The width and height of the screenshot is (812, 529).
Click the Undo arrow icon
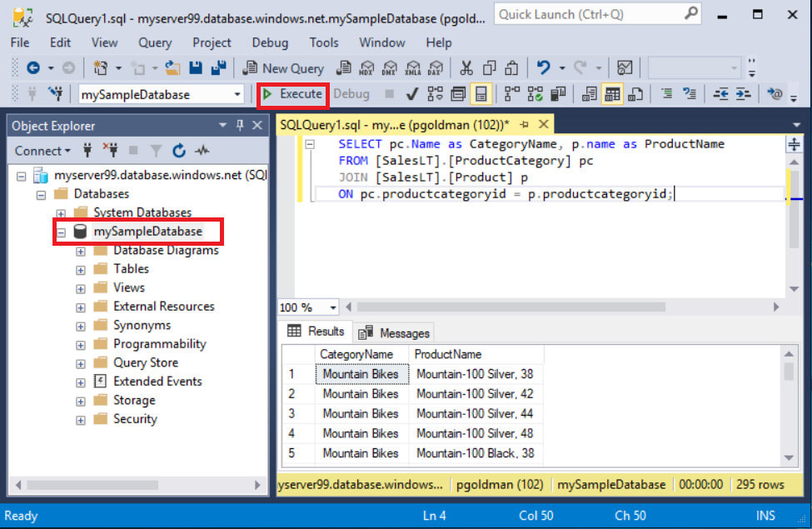click(x=543, y=68)
